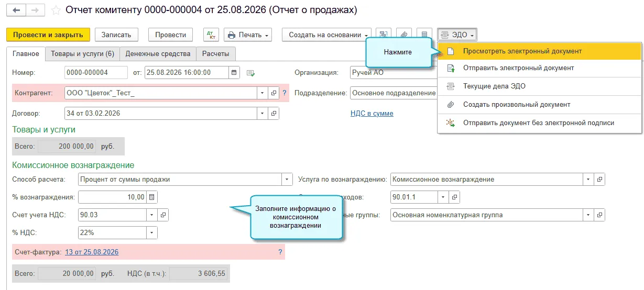
Task: Click the НДС (в т.ч.) value 3 606,55
Action: pyautogui.click(x=199, y=273)
